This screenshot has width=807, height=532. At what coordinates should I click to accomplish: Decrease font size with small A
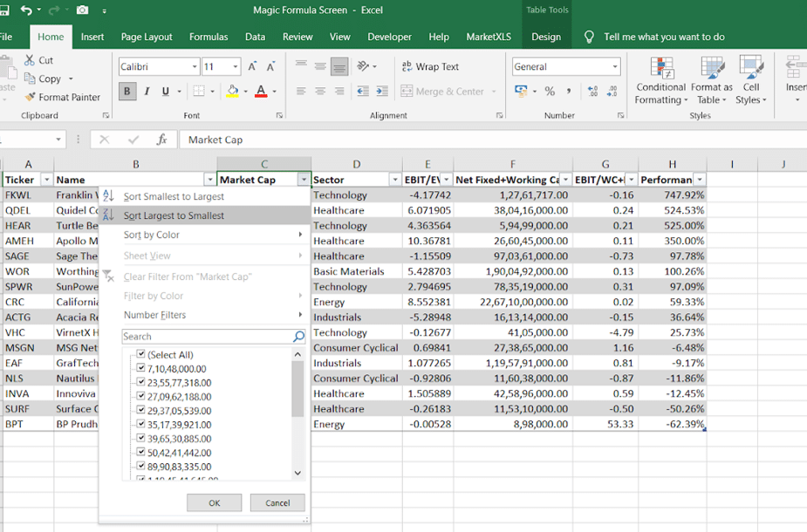coord(270,66)
